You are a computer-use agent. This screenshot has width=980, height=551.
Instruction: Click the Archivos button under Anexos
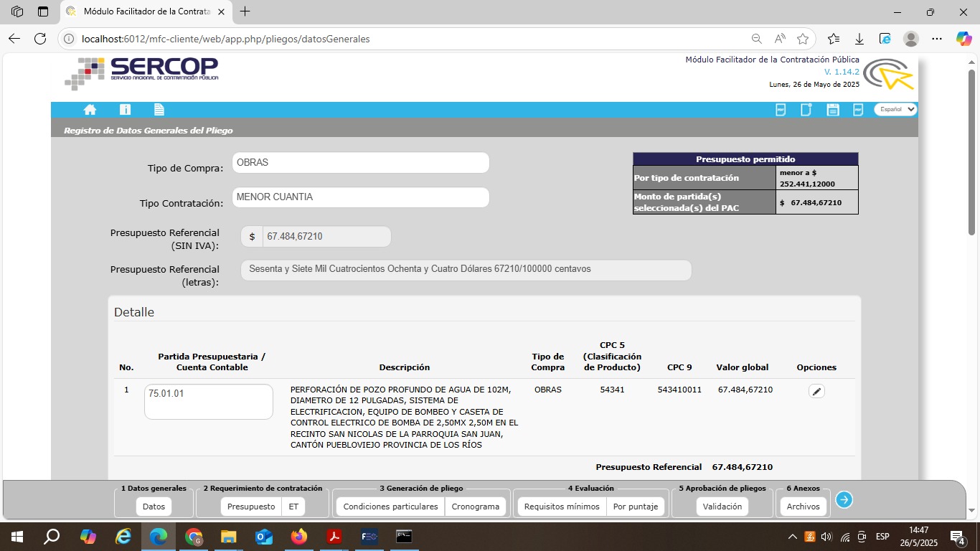point(803,507)
